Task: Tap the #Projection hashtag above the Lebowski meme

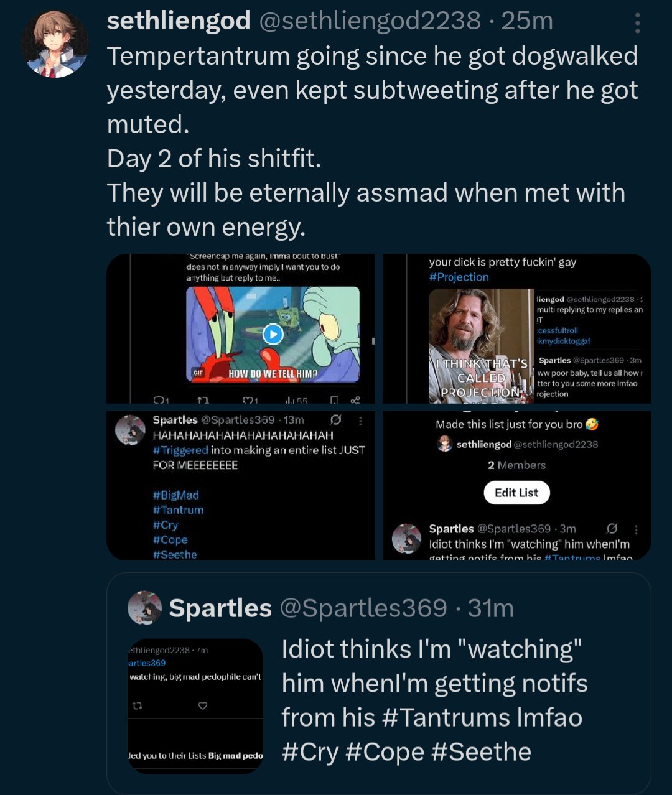Action: (459, 277)
